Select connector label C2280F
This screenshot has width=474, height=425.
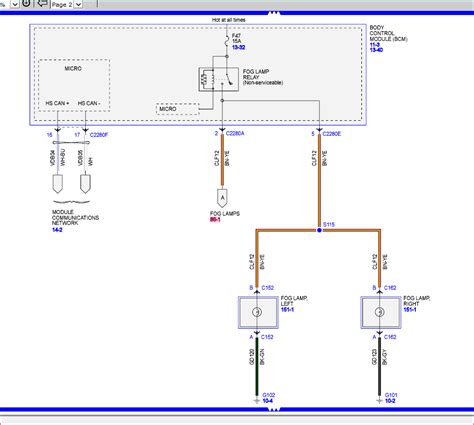[99, 135]
